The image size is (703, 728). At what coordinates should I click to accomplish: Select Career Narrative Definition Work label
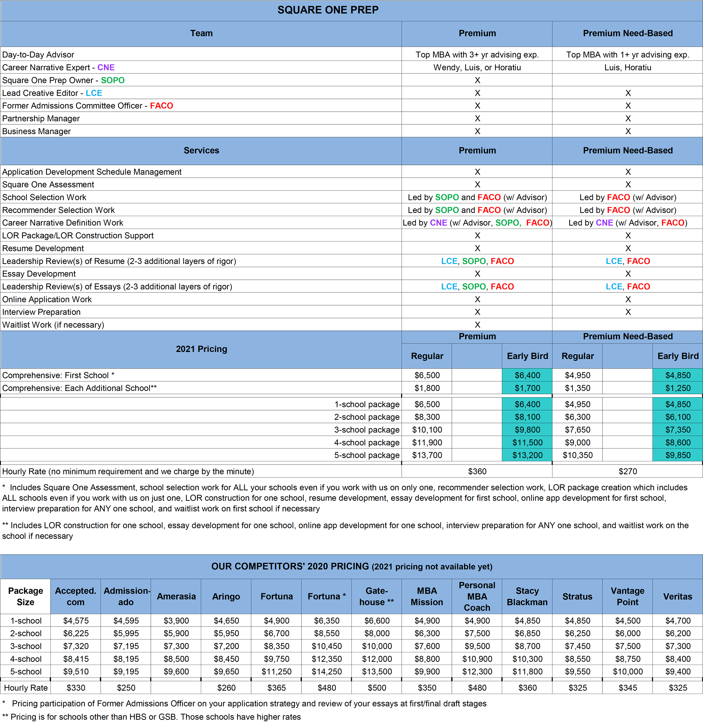pyautogui.click(x=62, y=223)
